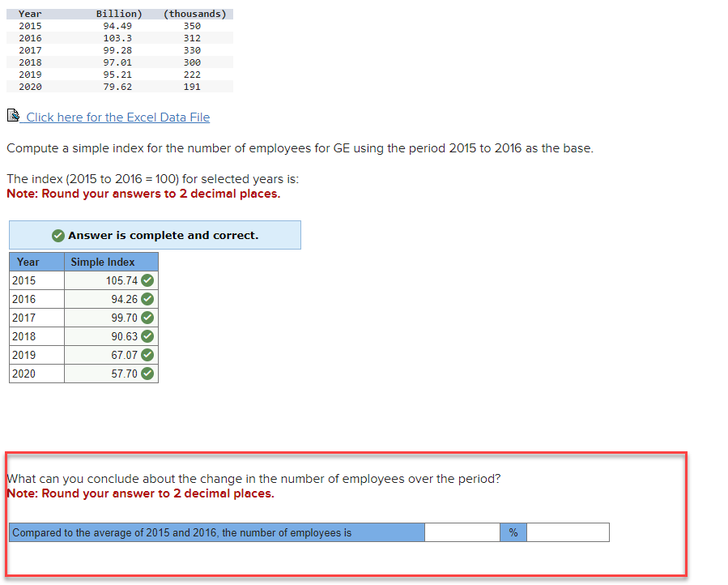Viewport: 728px width, 585px height.
Task: Click the Excel file page icon
Action: pos(13,115)
